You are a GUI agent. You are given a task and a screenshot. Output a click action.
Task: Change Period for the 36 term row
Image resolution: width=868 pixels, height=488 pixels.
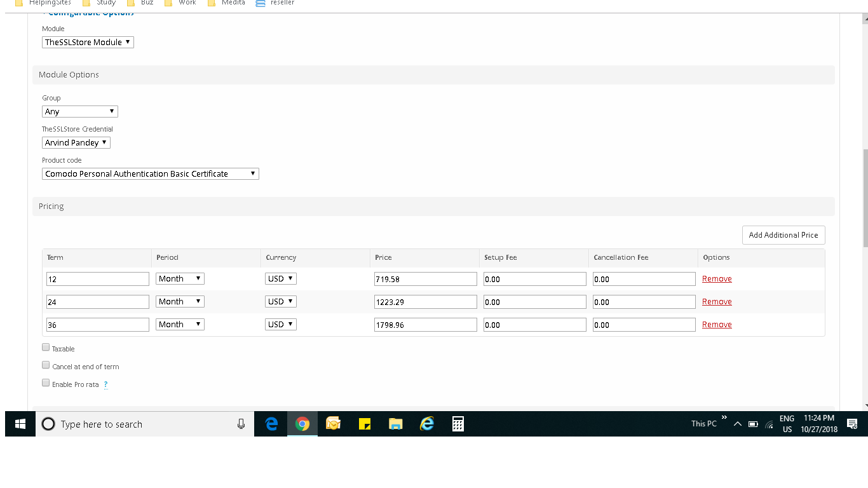[180, 324]
